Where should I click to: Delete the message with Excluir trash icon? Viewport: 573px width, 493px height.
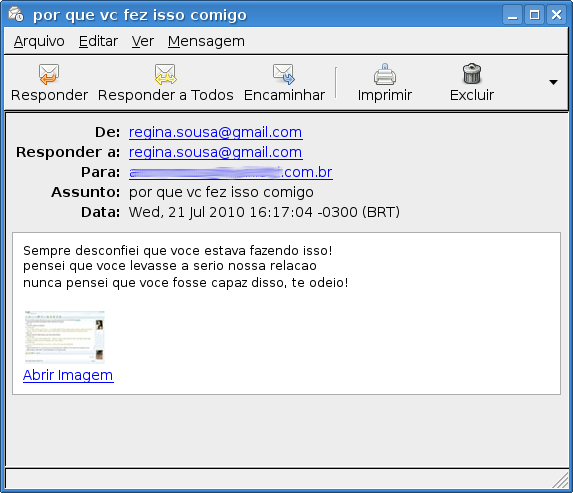pos(472,73)
